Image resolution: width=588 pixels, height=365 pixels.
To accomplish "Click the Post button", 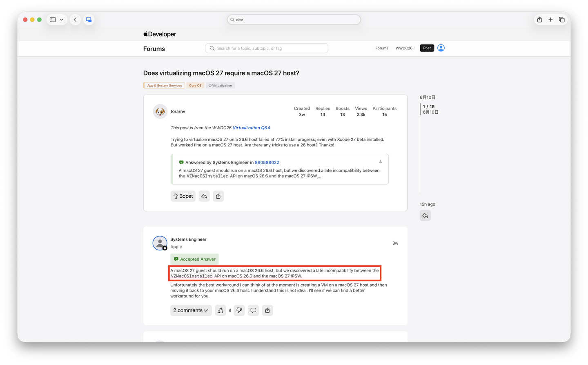I will [427, 48].
